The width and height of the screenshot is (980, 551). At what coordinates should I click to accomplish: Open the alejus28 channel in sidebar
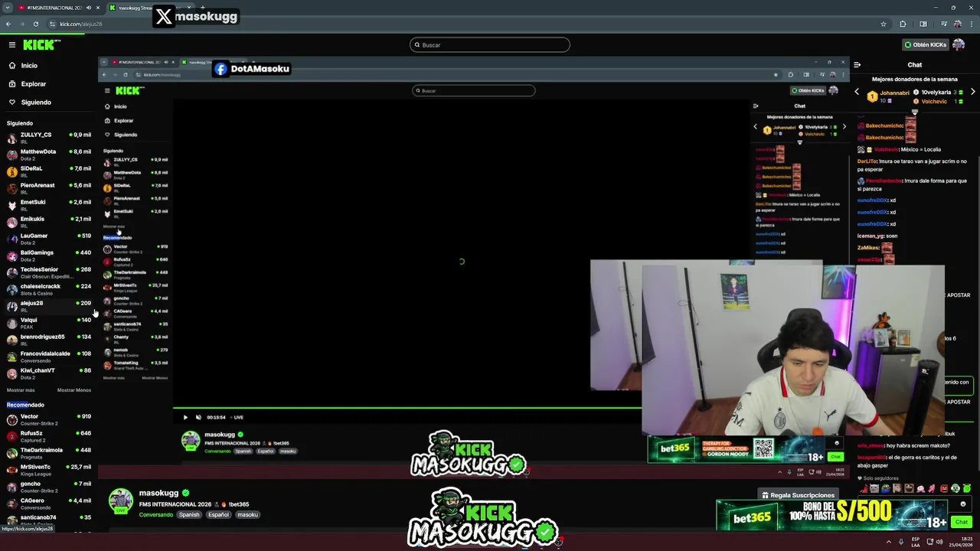tap(49, 306)
